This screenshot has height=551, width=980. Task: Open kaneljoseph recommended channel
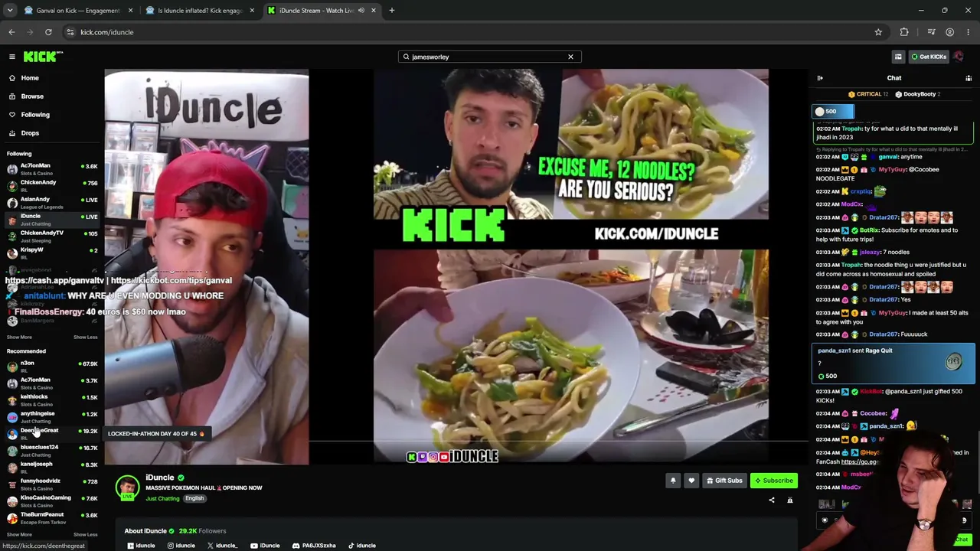(x=52, y=468)
